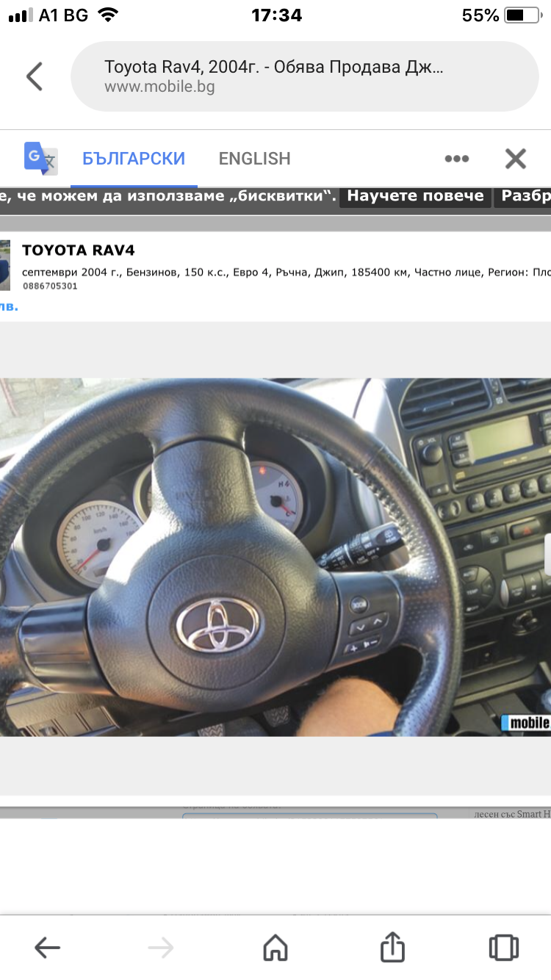Tap the back chevron beside the address bar
Screen dimensions: 551x980
click(35, 76)
